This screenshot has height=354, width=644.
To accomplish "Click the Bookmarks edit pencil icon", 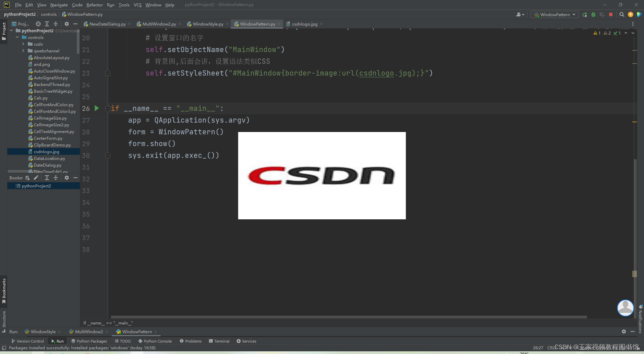I will pyautogui.click(x=36, y=178).
